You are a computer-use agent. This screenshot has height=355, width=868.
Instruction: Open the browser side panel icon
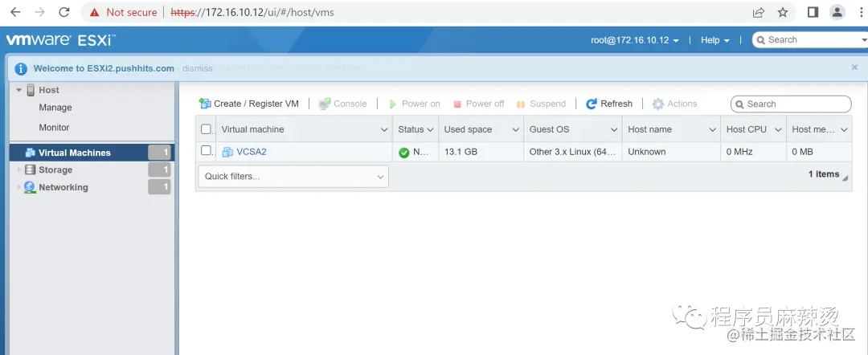[x=813, y=12]
